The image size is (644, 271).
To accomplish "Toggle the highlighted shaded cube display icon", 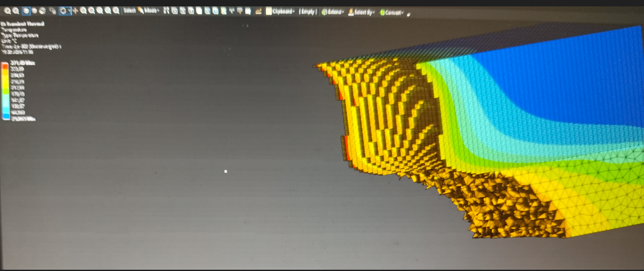I will pyautogui.click(x=26, y=11).
